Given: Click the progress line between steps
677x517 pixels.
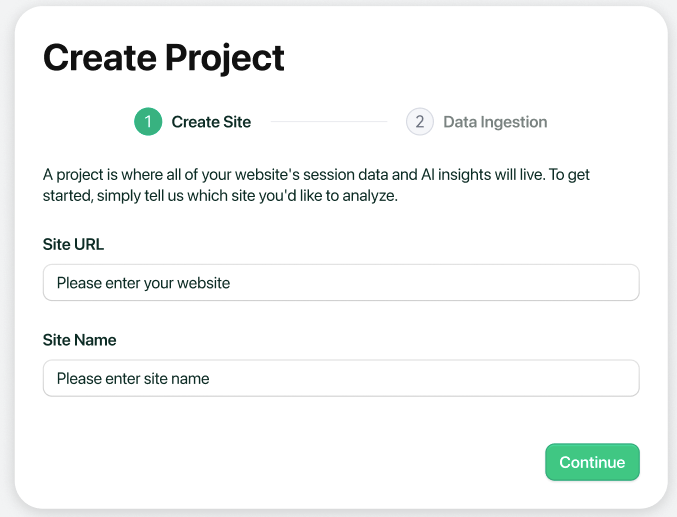Looking at the screenshot, I should tap(328, 122).
